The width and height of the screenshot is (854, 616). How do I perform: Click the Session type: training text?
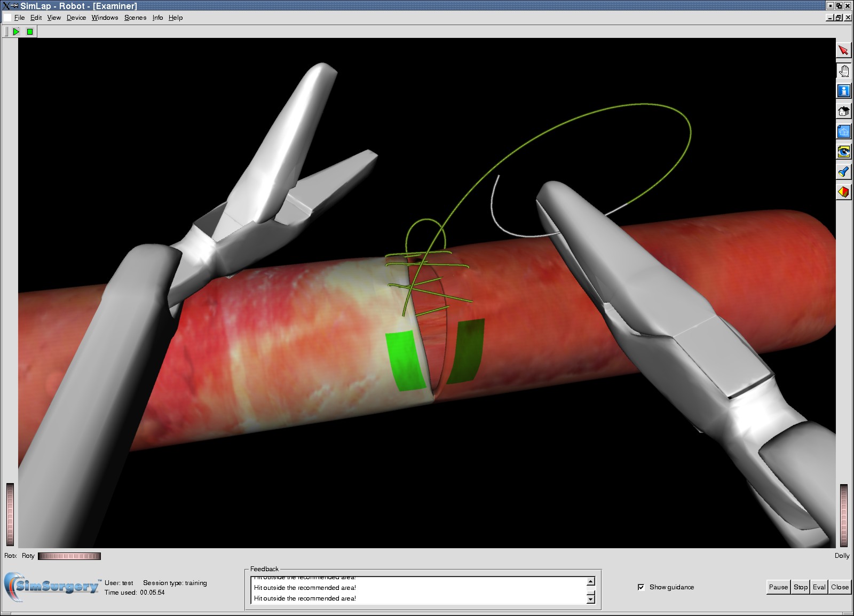coord(175,583)
